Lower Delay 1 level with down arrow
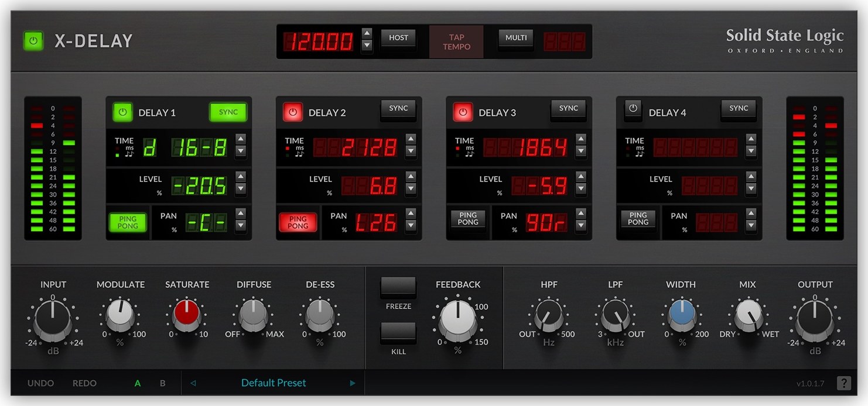This screenshot has height=406, width=868. [240, 188]
